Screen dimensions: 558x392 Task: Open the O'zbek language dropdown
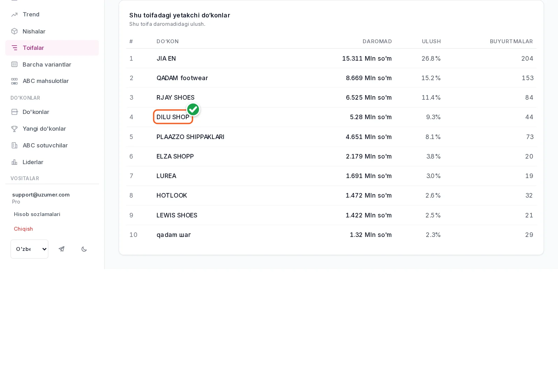click(x=29, y=249)
